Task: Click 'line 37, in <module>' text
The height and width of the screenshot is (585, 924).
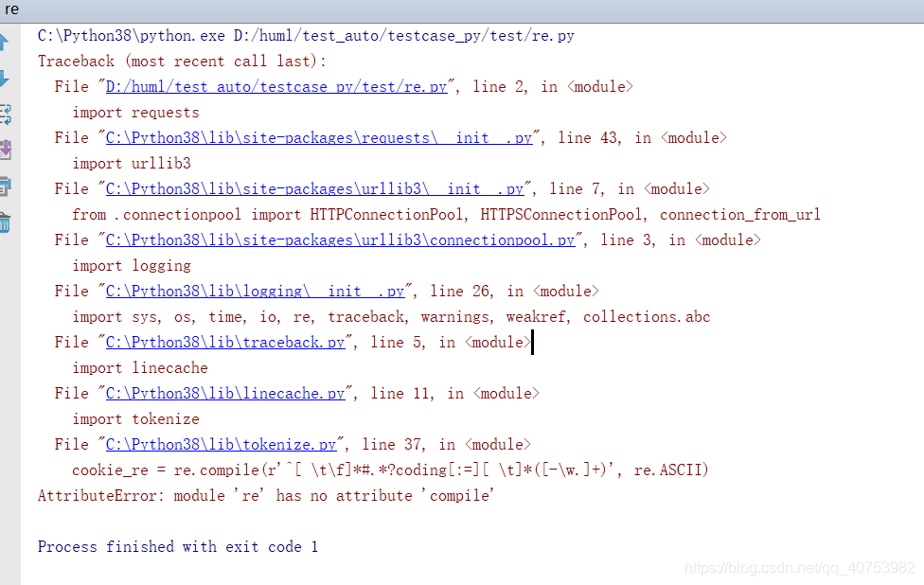Action: 446,445
